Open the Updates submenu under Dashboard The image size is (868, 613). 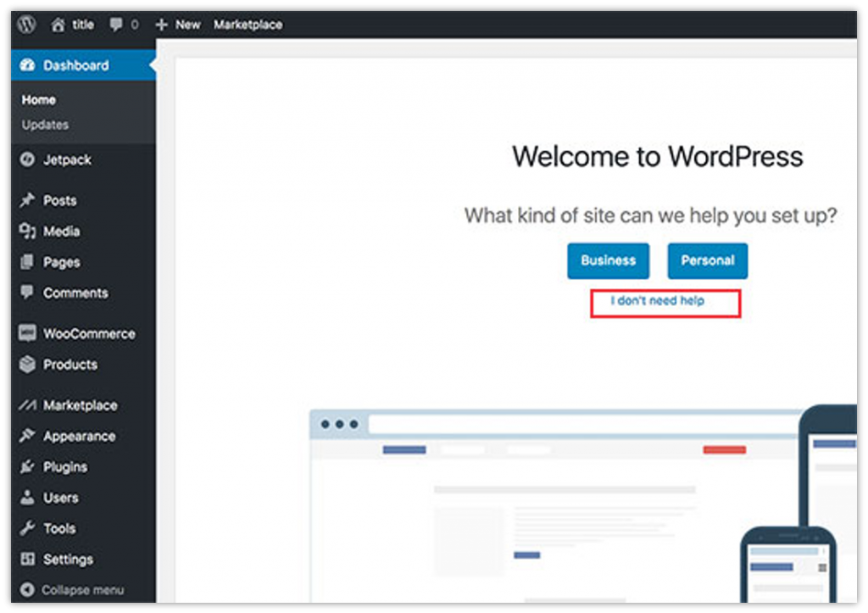pyautogui.click(x=44, y=125)
